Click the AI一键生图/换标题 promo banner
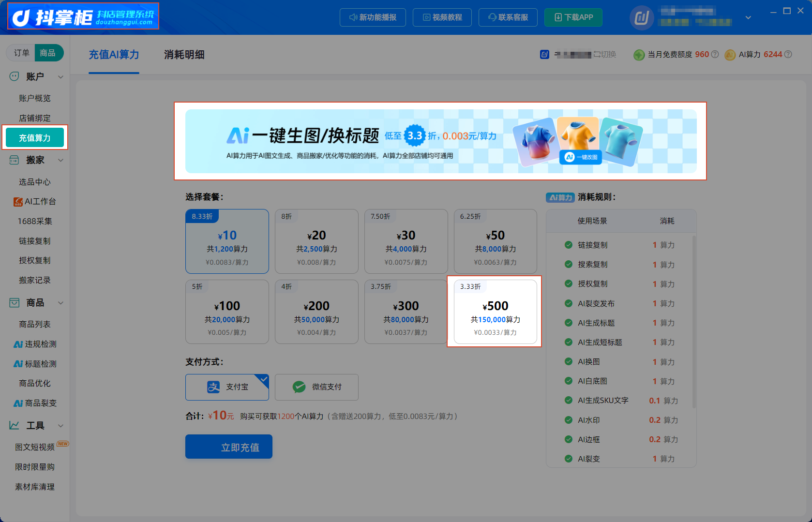 441,141
